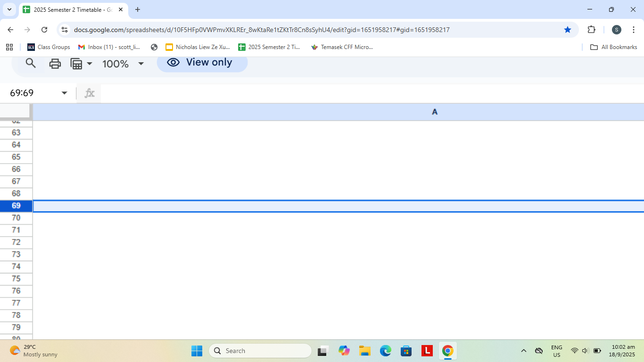Open the Temasek CFF Micro bookmark
Screen dimensions: 644x362
(342, 47)
